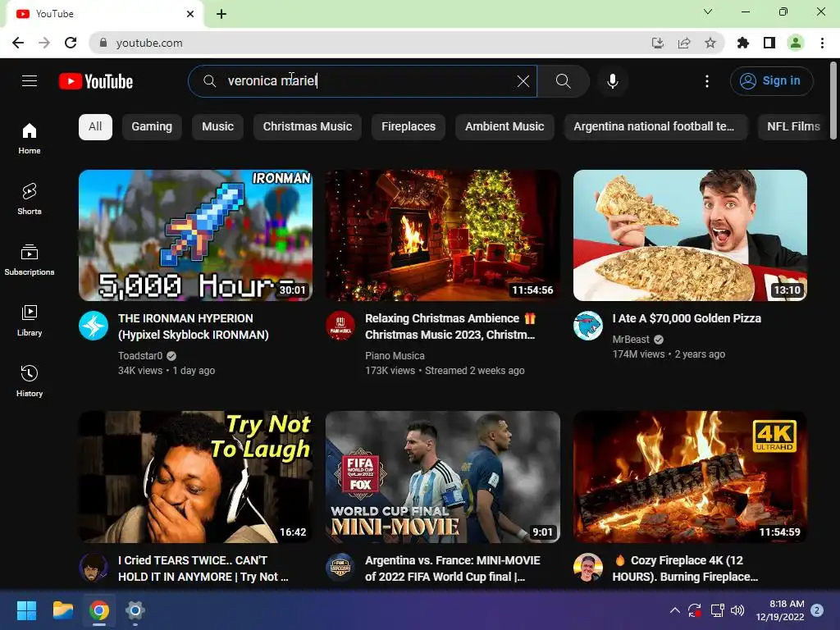
Task: Open YouTube settings three-dot menu
Action: tap(706, 81)
